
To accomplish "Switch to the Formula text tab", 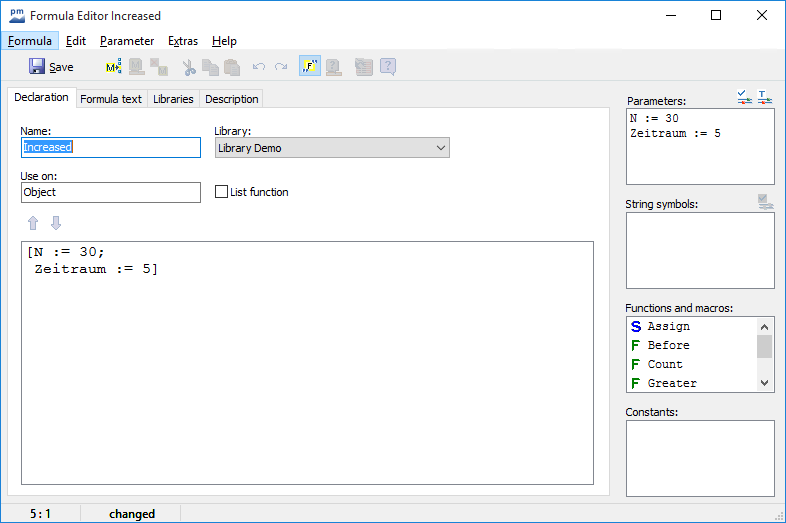I will (111, 99).
